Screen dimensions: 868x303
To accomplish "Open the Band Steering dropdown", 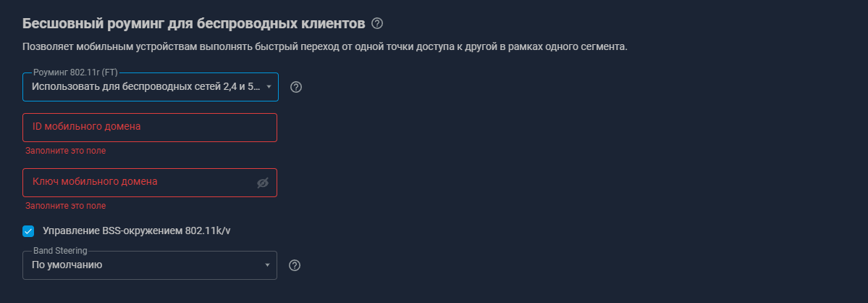I will [x=145, y=265].
